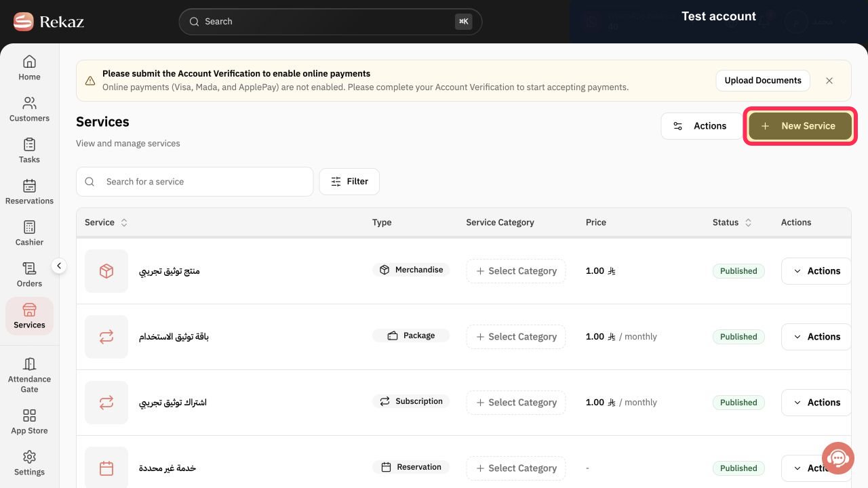Open the support chat bubble icon
868x488 pixels.
click(x=837, y=459)
